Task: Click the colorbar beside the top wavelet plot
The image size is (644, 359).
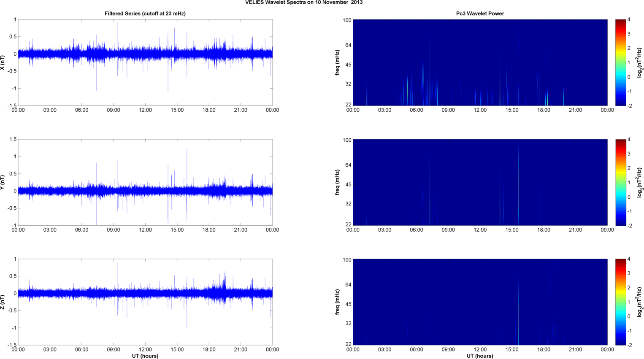Action: pyautogui.click(x=620, y=62)
